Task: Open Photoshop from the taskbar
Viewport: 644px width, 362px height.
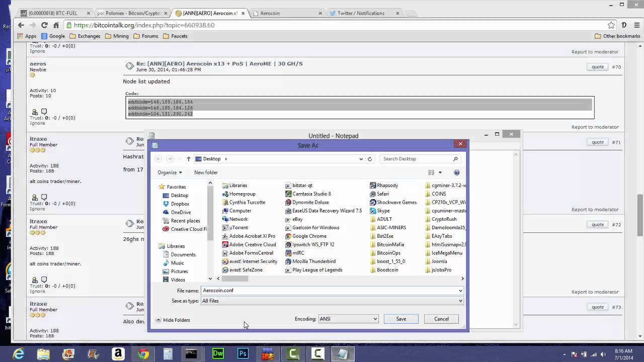Action: point(243,353)
